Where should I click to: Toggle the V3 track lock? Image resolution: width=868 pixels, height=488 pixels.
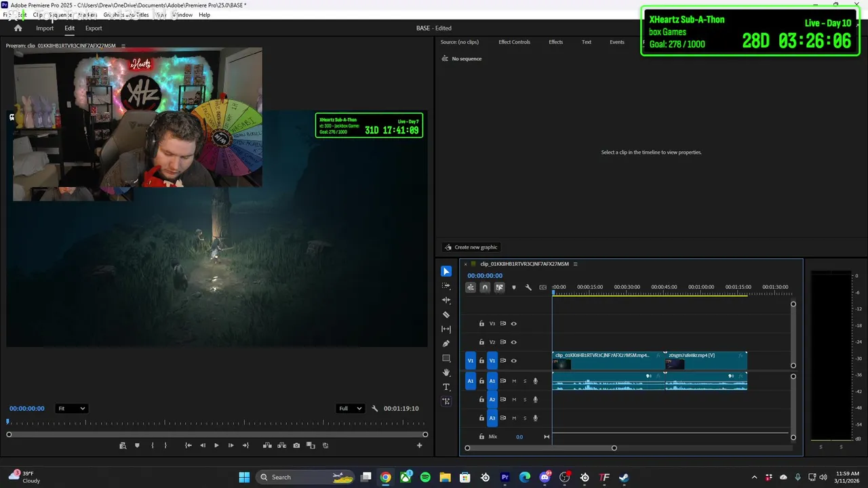click(481, 324)
